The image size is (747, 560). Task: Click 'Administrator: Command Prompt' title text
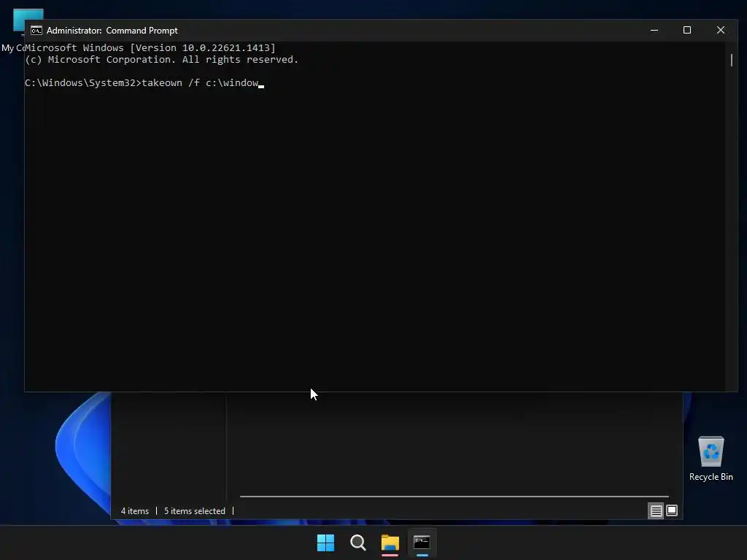point(112,31)
